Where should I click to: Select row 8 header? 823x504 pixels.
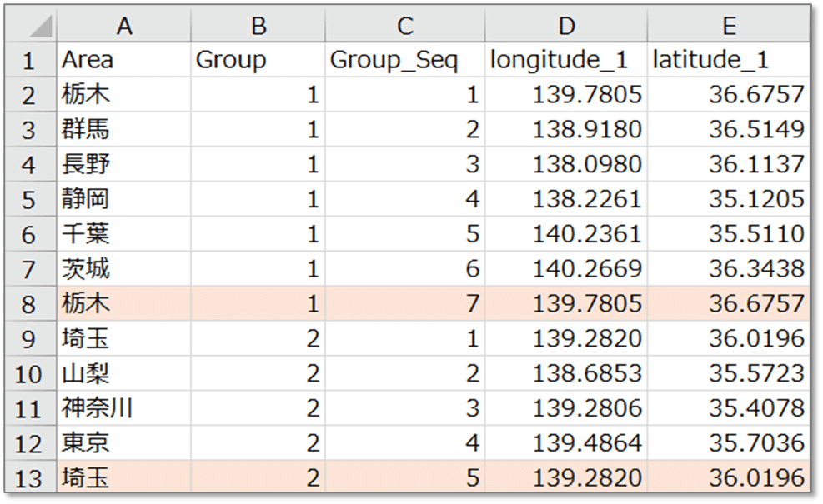31,304
